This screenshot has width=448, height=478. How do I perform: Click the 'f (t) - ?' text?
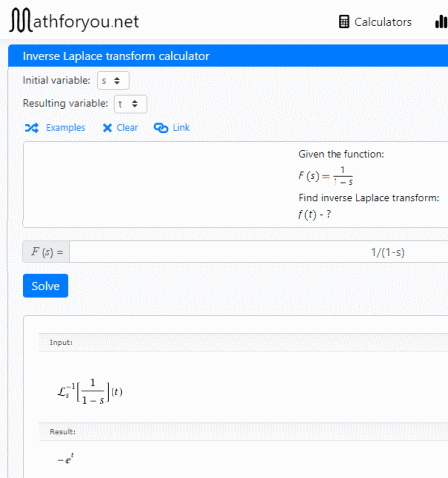click(x=314, y=214)
